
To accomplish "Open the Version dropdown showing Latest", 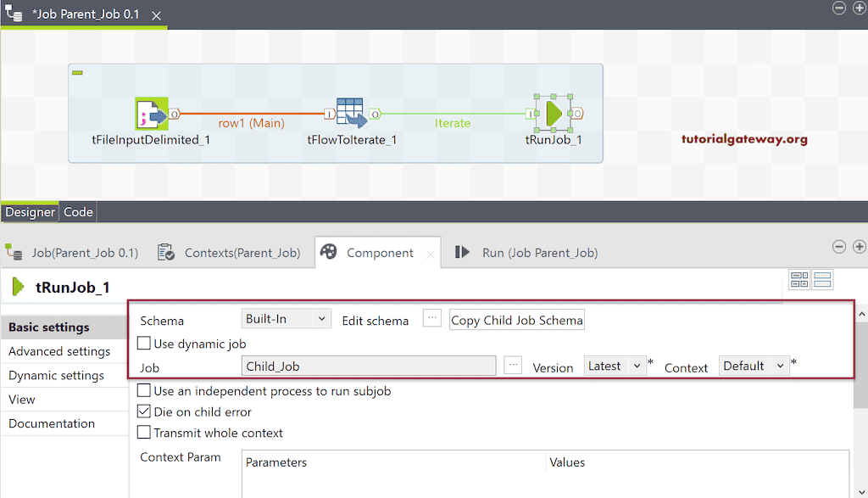I will pyautogui.click(x=615, y=365).
